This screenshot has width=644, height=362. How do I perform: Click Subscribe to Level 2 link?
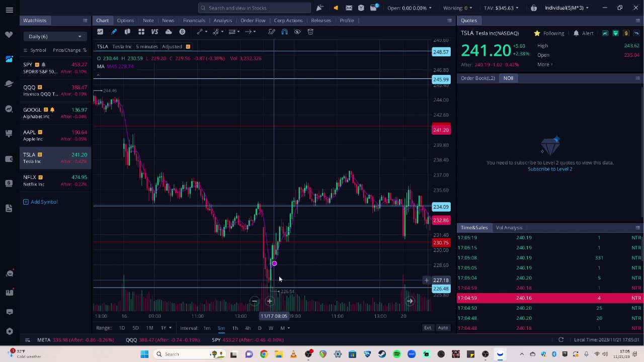(x=550, y=169)
